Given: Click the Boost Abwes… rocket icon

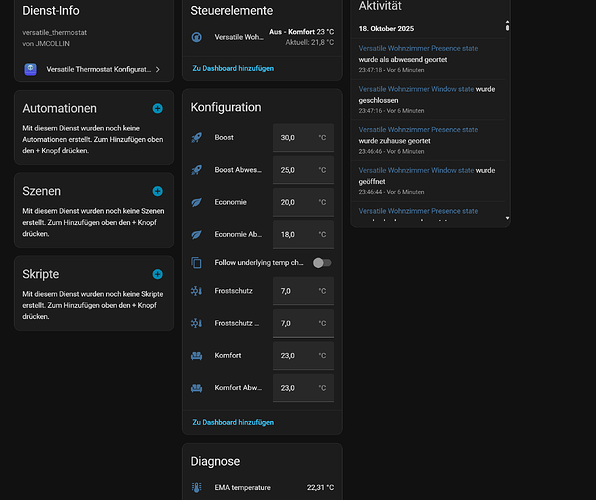Looking at the screenshot, I should coord(197,170).
